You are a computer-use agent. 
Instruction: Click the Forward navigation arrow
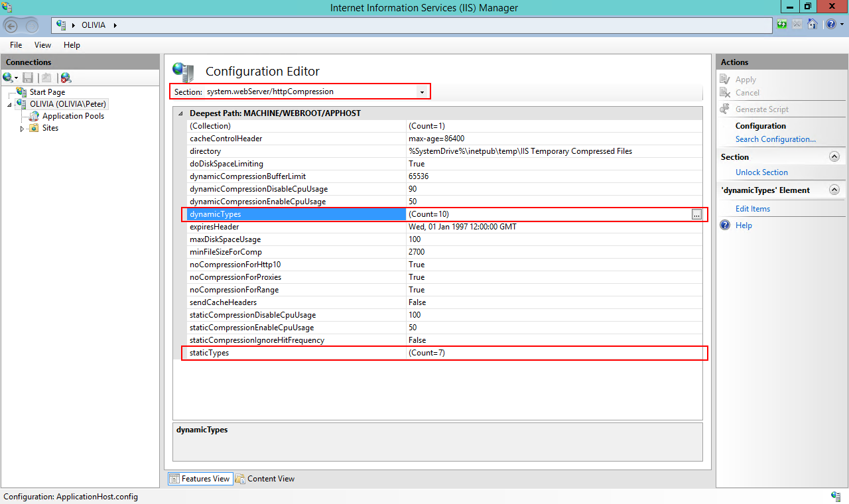[31, 26]
